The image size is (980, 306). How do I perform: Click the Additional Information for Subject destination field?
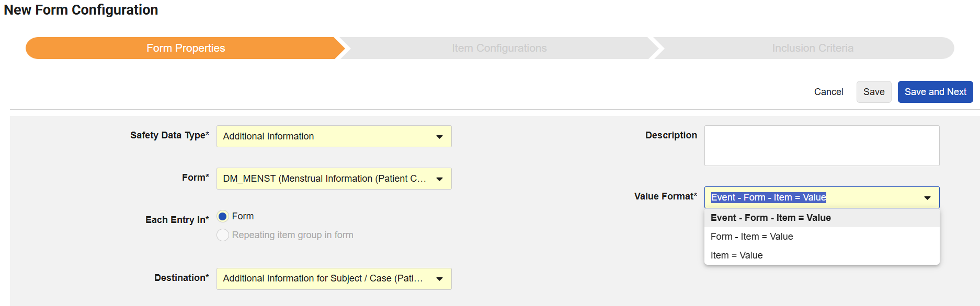[334, 279]
